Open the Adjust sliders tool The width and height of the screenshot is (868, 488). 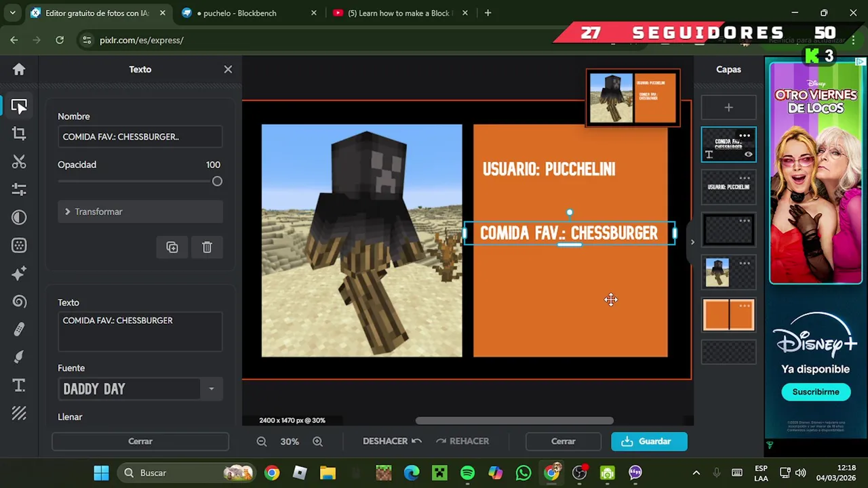pos(19,189)
